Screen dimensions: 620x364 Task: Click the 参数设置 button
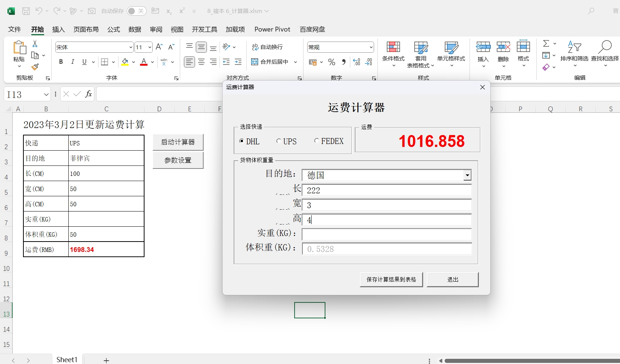coord(178,160)
